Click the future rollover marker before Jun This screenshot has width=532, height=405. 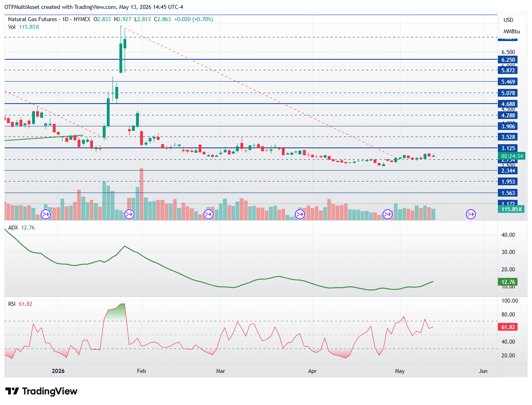[471, 214]
